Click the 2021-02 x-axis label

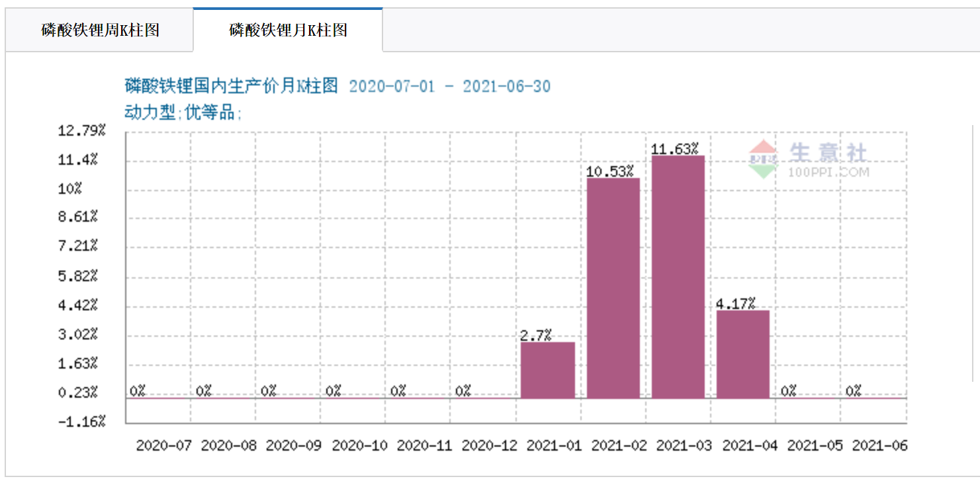619,446
